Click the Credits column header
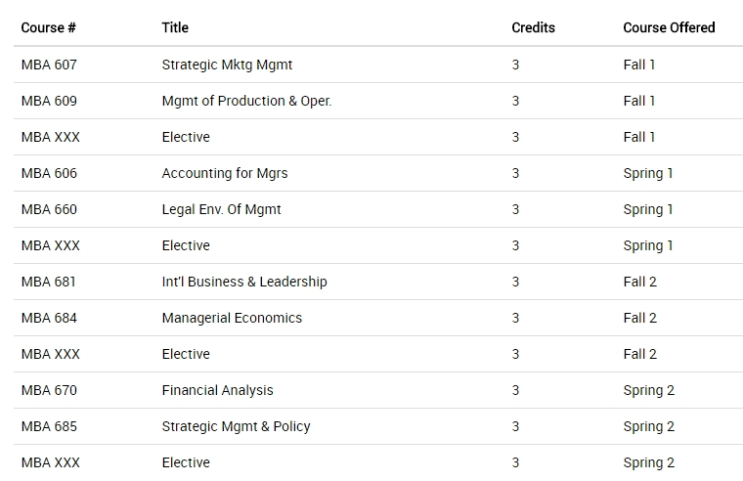743x481 pixels. pos(533,27)
